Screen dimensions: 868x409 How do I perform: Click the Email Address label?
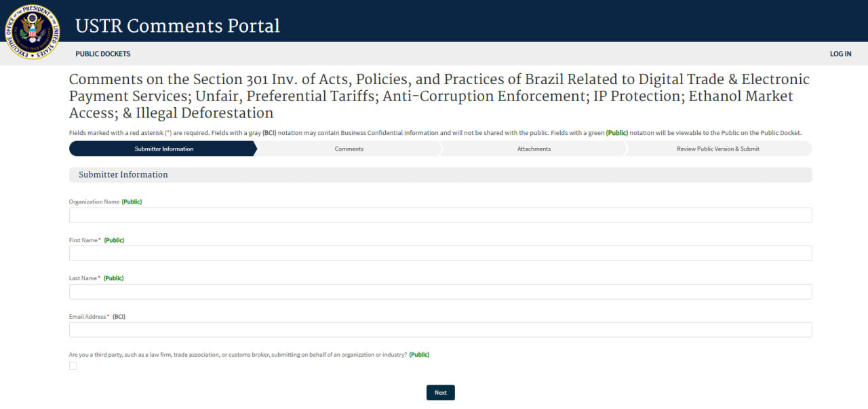click(88, 317)
